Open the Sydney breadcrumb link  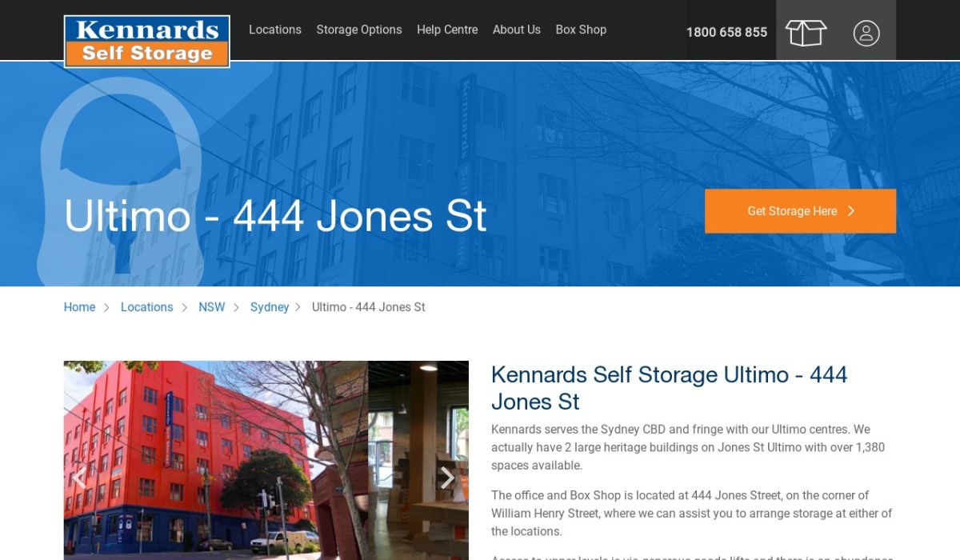pos(270,307)
